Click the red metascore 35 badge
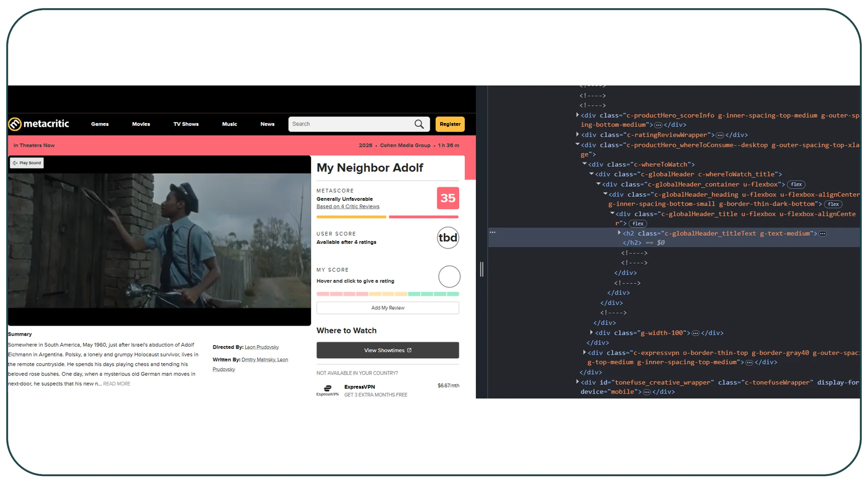The width and height of the screenshot is (868, 484). click(448, 198)
